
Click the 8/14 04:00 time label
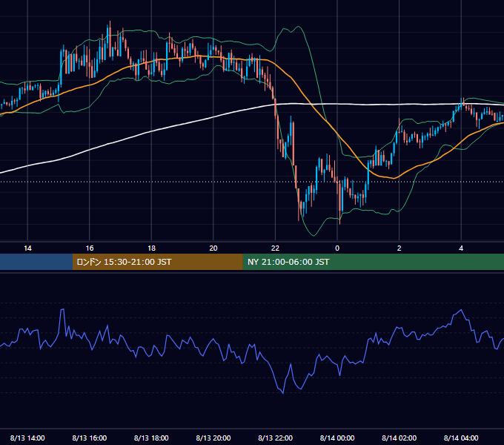(461, 438)
